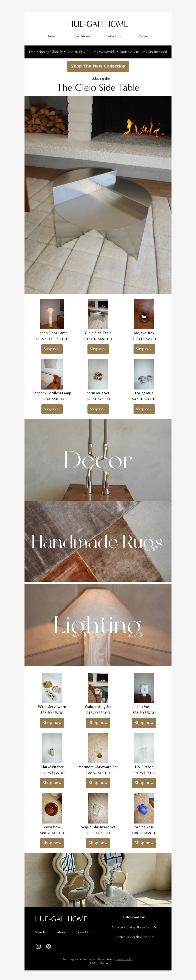Open the Pinterest icon in footer
Image resolution: width=196 pixels, height=980 pixels.
49,946
